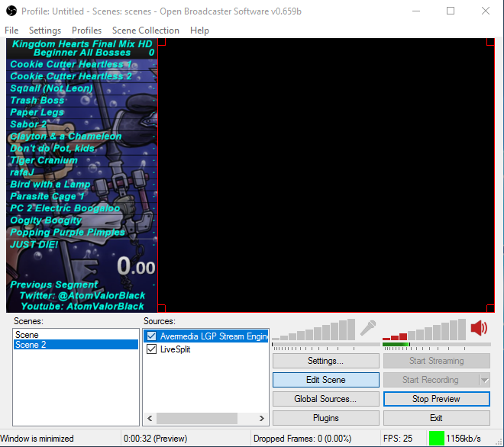The height and width of the screenshot is (447, 504).
Task: Click 'JUST DIE!' split in preview
Action: pos(34,244)
